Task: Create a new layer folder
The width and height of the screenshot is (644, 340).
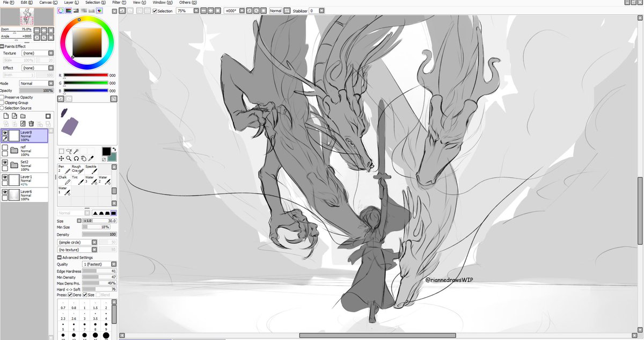Action: point(23,115)
